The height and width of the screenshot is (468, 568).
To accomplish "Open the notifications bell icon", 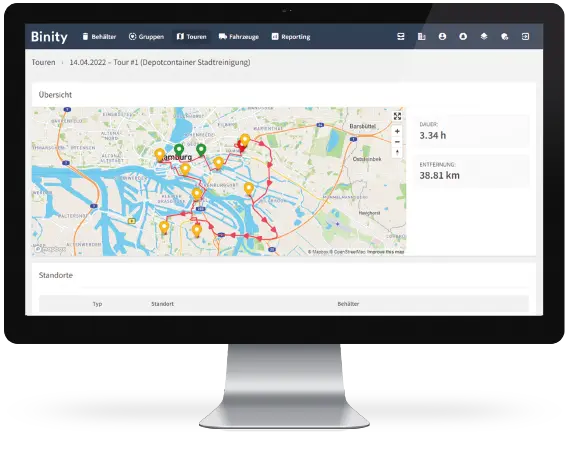I will pos(463,37).
